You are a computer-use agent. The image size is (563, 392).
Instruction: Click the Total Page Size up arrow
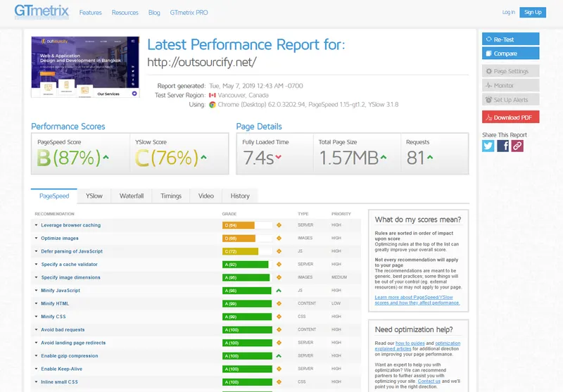tap(384, 157)
